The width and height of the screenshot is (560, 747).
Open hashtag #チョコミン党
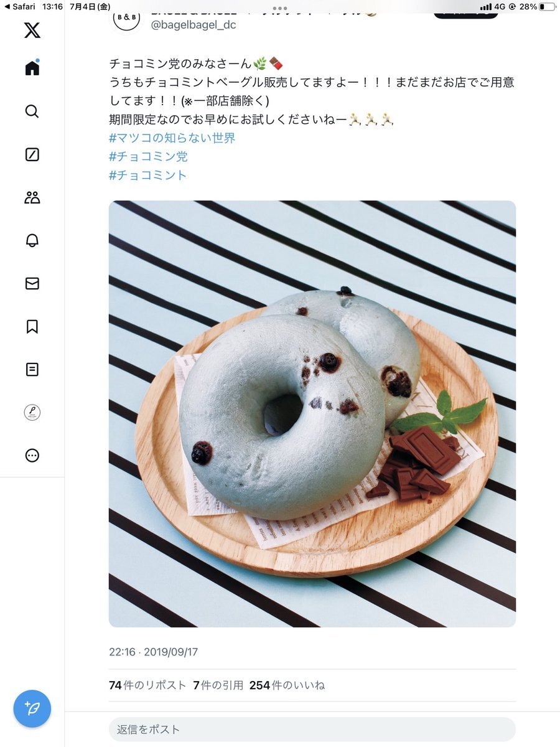tap(148, 156)
